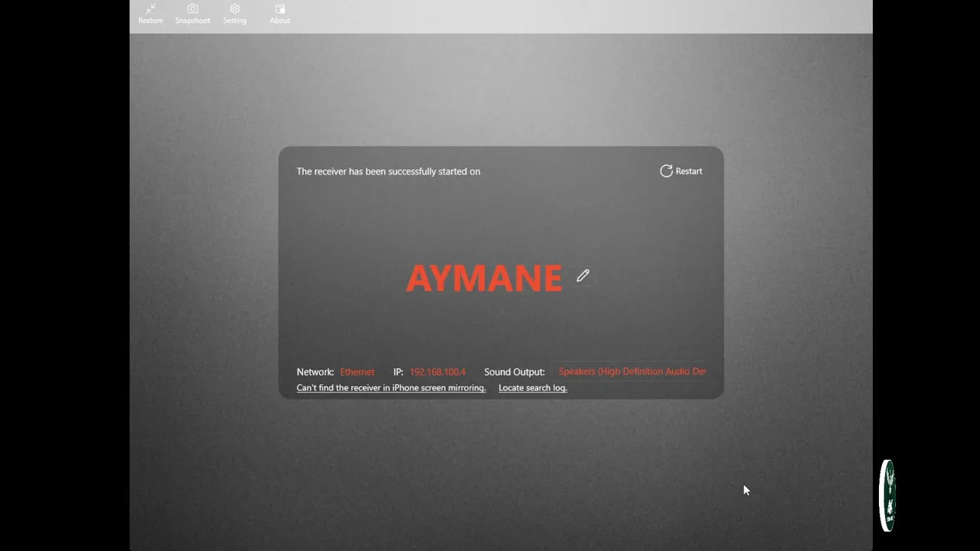Click the AYMANE receiver name
This screenshot has width=980, height=551.
click(x=484, y=278)
